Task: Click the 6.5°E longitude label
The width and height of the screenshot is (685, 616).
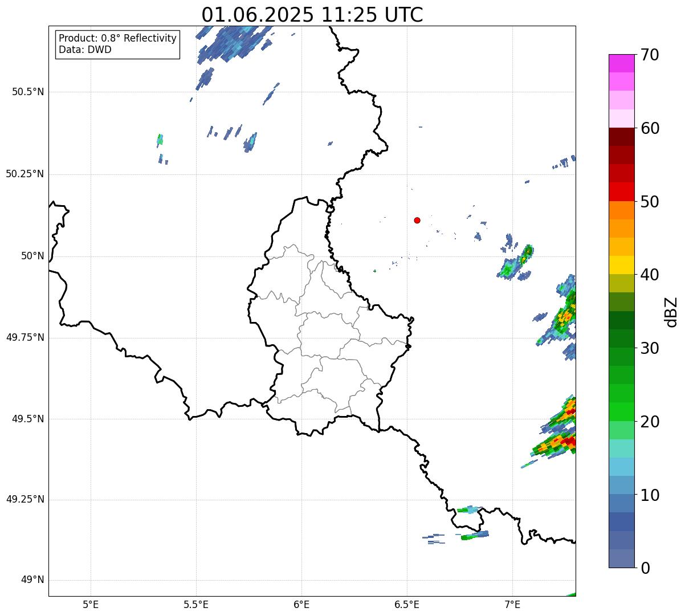Action: pyautogui.click(x=407, y=604)
